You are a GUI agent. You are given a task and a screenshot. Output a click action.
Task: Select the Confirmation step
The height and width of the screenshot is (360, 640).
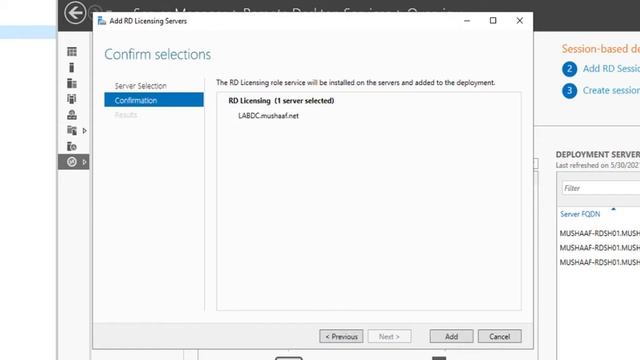(x=154, y=100)
